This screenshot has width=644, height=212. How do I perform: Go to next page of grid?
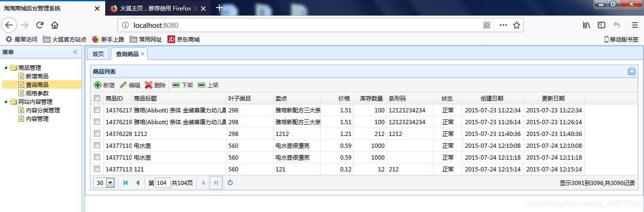(204, 183)
